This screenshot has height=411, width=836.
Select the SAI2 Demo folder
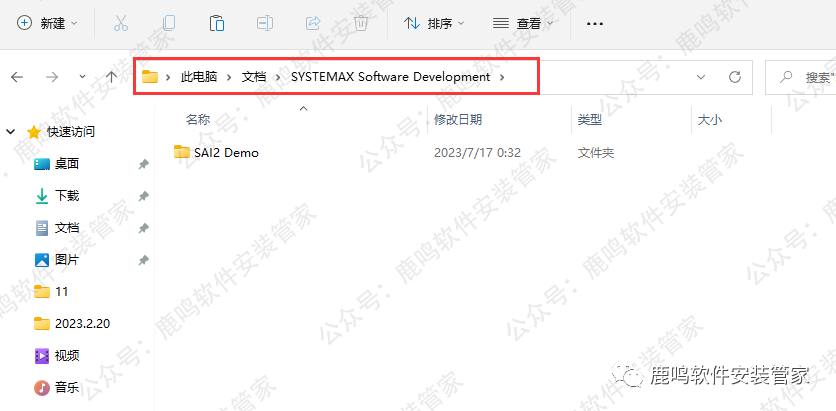coord(226,153)
